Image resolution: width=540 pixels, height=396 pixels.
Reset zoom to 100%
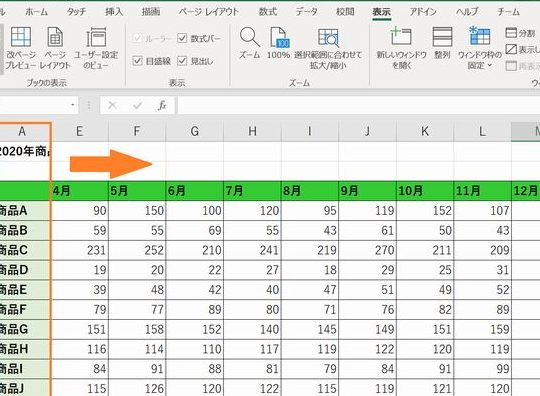pos(278,43)
